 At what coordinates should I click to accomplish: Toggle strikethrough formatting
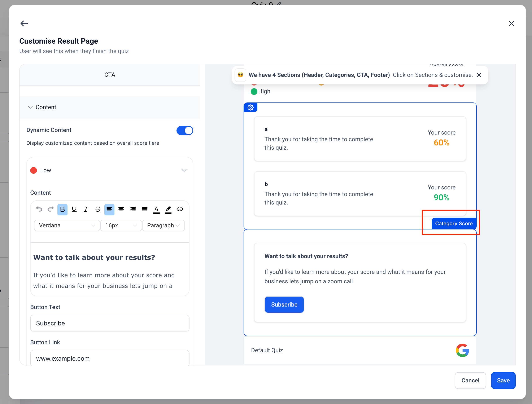click(97, 209)
